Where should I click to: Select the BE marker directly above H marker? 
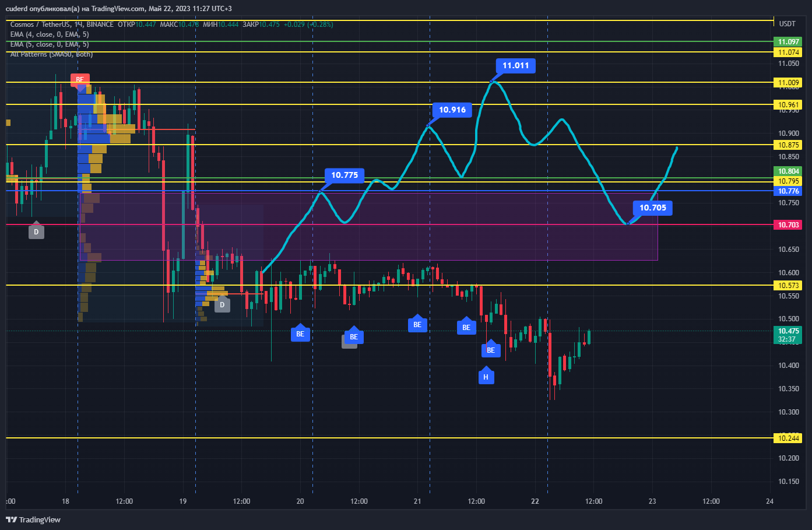pyautogui.click(x=491, y=350)
